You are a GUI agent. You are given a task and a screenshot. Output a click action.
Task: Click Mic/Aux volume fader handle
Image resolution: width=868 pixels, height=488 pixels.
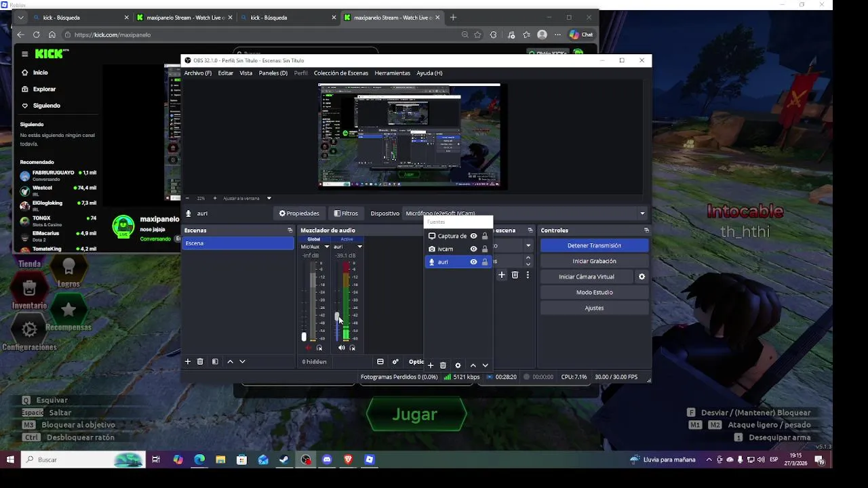[x=304, y=337]
